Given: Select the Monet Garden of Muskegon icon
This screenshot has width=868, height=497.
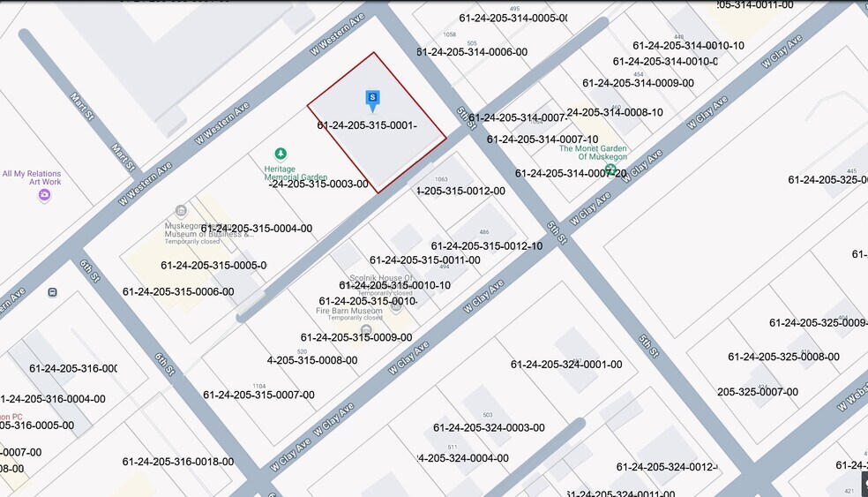Looking at the screenshot, I should [x=610, y=169].
